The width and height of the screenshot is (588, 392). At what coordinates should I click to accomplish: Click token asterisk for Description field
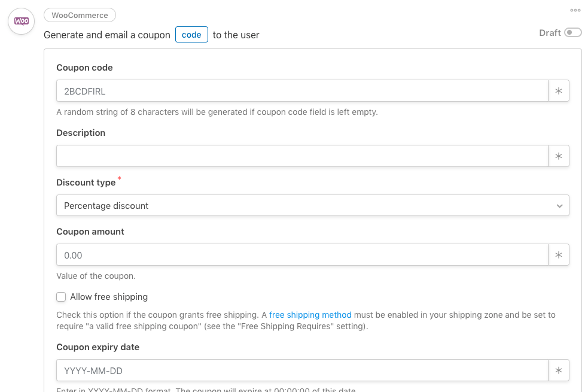(x=558, y=156)
